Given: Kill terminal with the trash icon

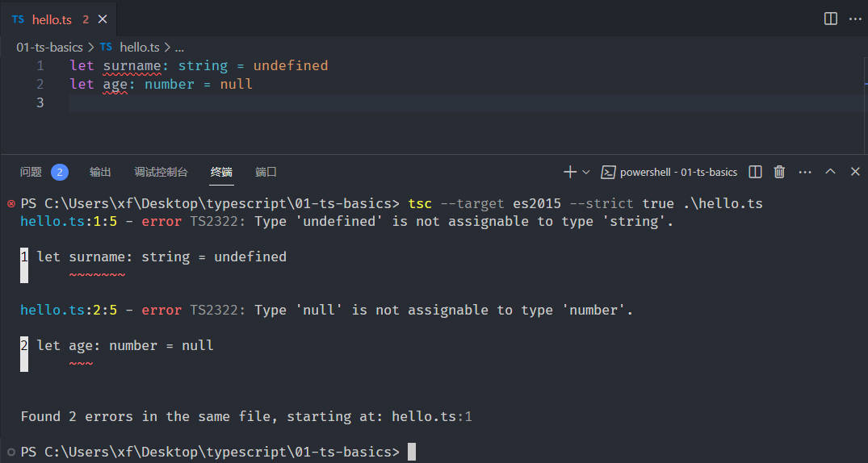Looking at the screenshot, I should (x=779, y=172).
